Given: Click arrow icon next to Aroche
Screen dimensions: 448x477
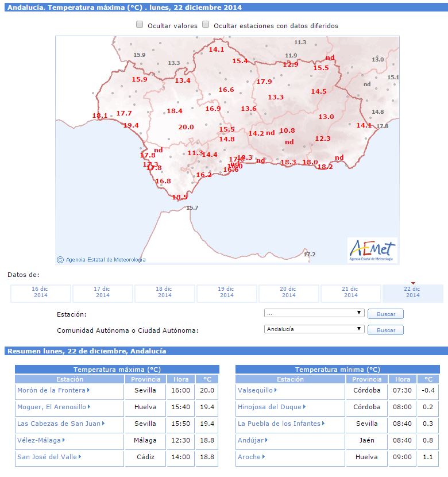Looking at the screenshot, I should (x=264, y=457).
